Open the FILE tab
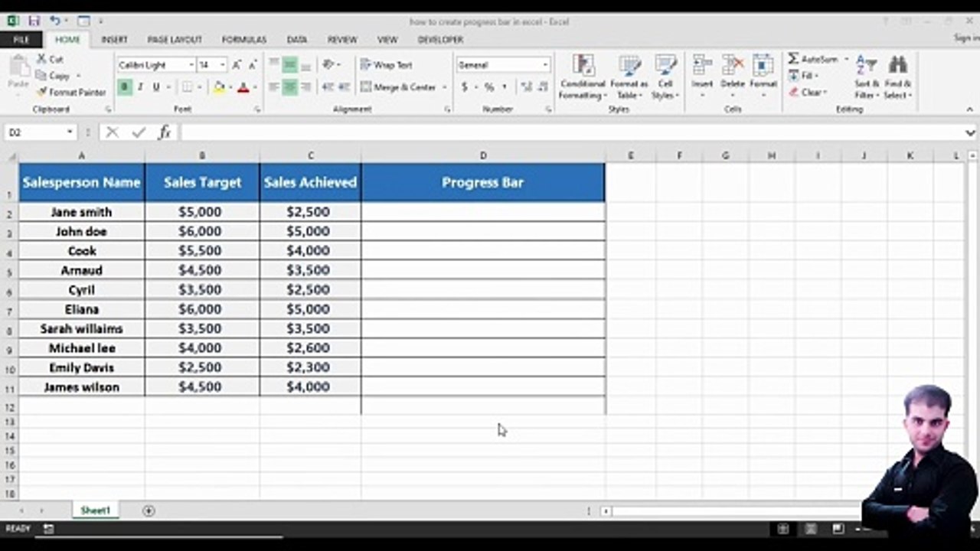This screenshot has width=980, height=551. [21, 39]
